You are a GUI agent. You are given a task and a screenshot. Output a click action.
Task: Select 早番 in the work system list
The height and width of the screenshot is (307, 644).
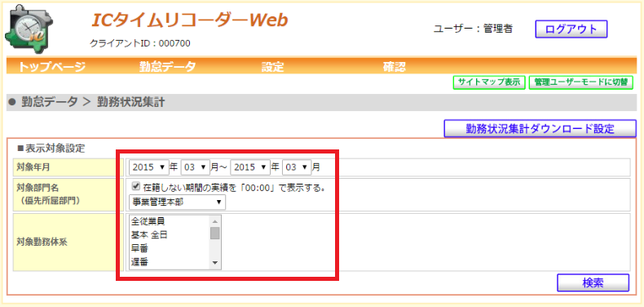pyautogui.click(x=139, y=248)
